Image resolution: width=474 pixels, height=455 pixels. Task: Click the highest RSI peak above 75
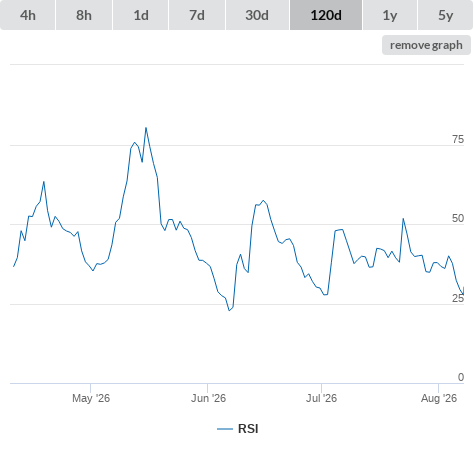(x=146, y=128)
